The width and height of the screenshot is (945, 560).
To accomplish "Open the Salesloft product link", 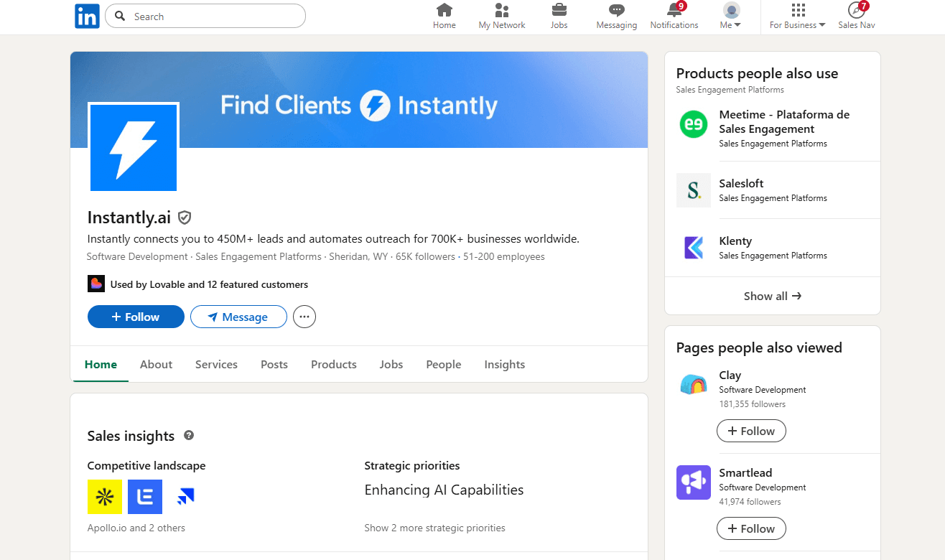I will point(741,183).
